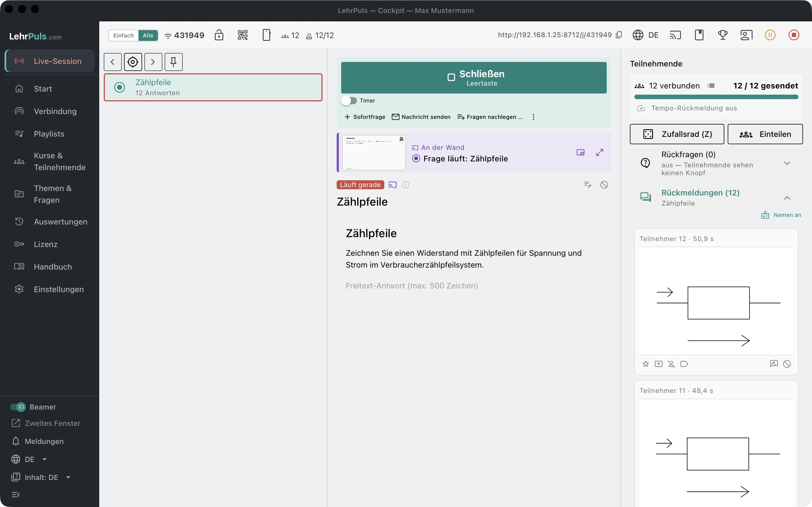Click the wall preview thumbnail

tap(374, 152)
